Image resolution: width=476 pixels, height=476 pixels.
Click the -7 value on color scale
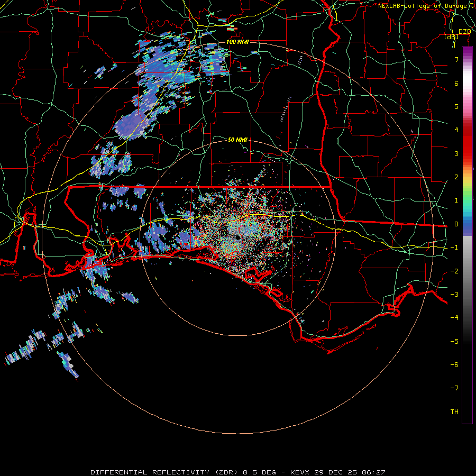(454, 388)
